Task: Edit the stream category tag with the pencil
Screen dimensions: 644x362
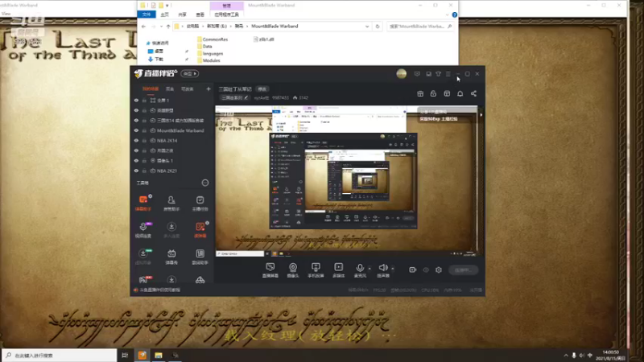Action: [246, 97]
